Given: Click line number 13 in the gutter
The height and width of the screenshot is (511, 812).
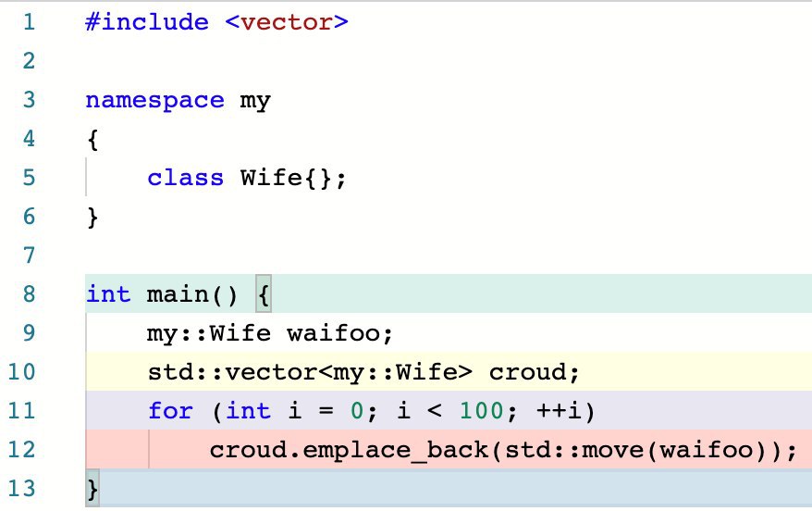Looking at the screenshot, I should coord(22,488).
